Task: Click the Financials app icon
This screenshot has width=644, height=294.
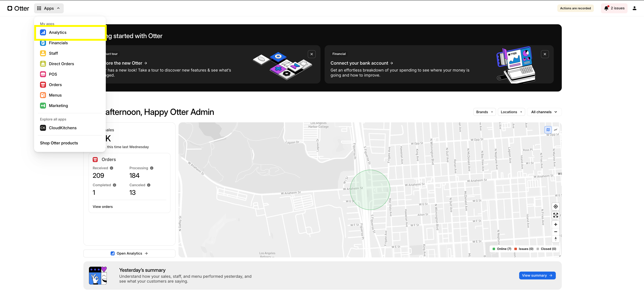Action: (43, 43)
